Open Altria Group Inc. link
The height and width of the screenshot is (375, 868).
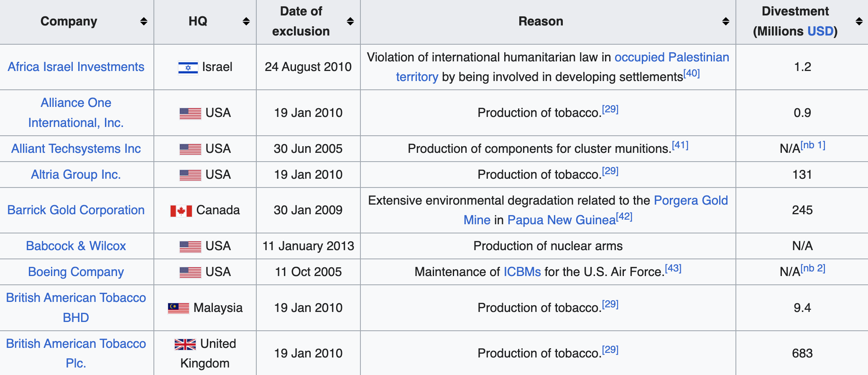[x=76, y=175]
